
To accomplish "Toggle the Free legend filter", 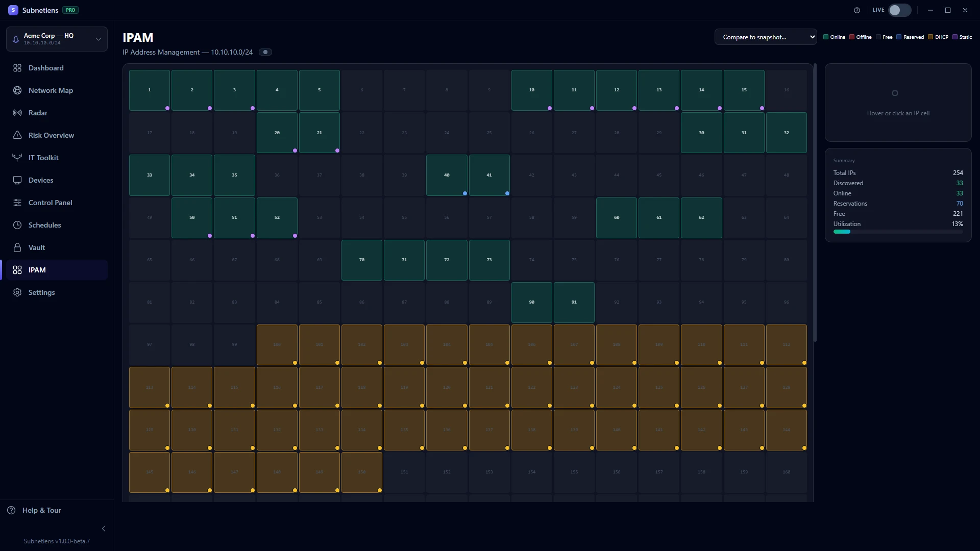I will pos(885,37).
